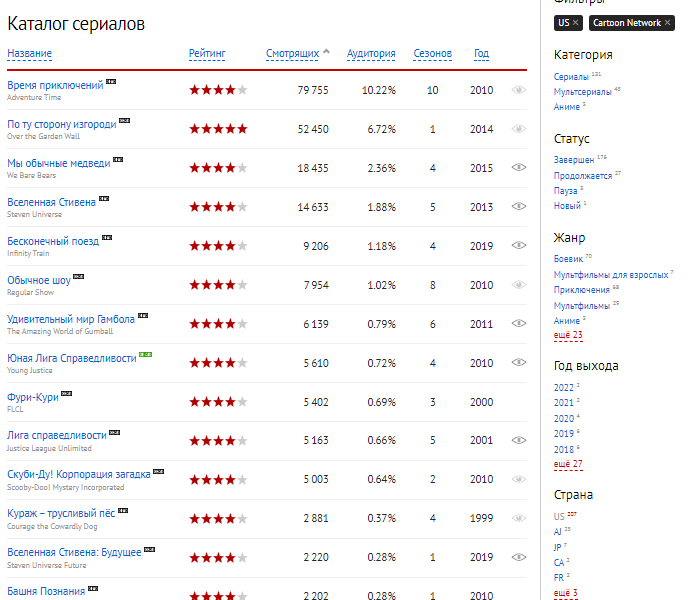This screenshot has width=689, height=600.
Task: Click the star rating of FLCL
Action: (x=218, y=402)
